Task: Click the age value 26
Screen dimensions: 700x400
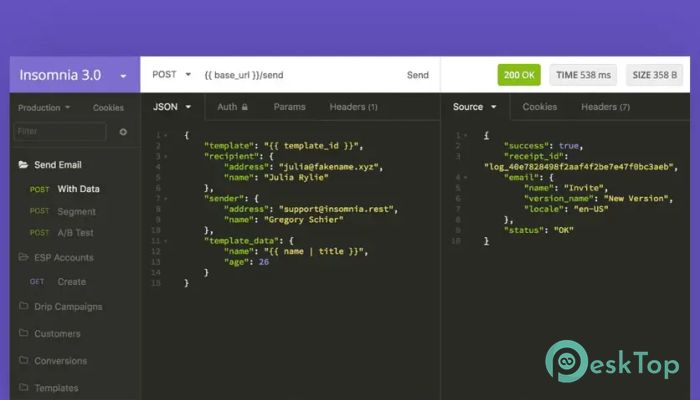Action: click(x=264, y=262)
